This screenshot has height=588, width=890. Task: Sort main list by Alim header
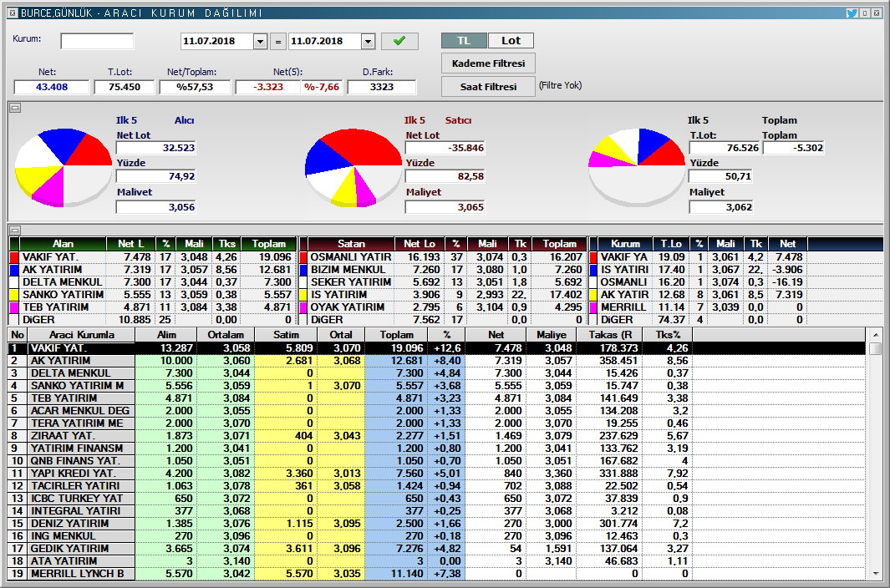coord(166,335)
